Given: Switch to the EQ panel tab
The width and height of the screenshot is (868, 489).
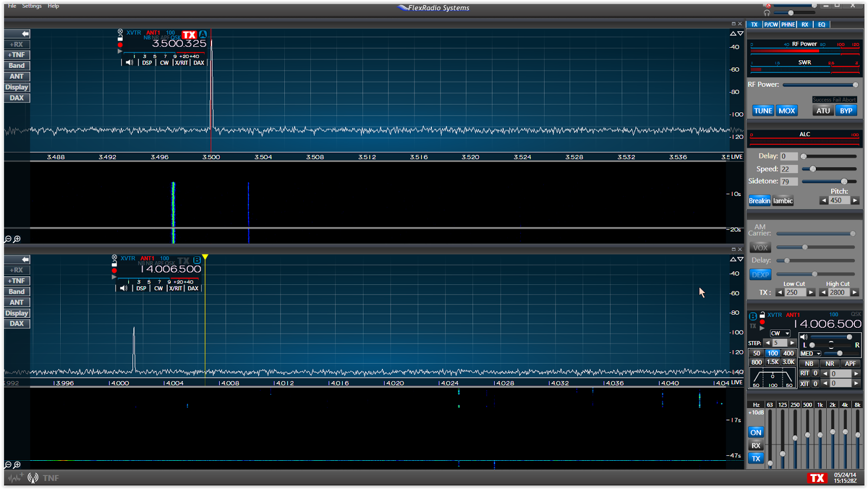Looking at the screenshot, I should pyautogui.click(x=822, y=24).
